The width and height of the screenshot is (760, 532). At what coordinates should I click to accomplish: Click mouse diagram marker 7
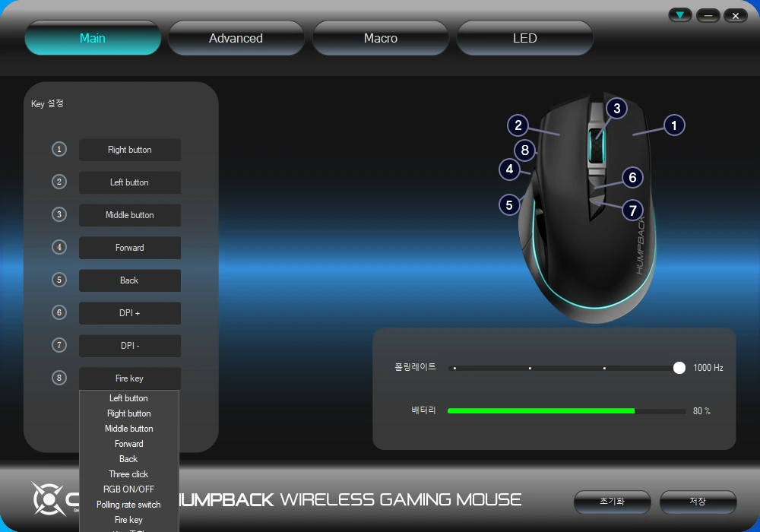632,211
